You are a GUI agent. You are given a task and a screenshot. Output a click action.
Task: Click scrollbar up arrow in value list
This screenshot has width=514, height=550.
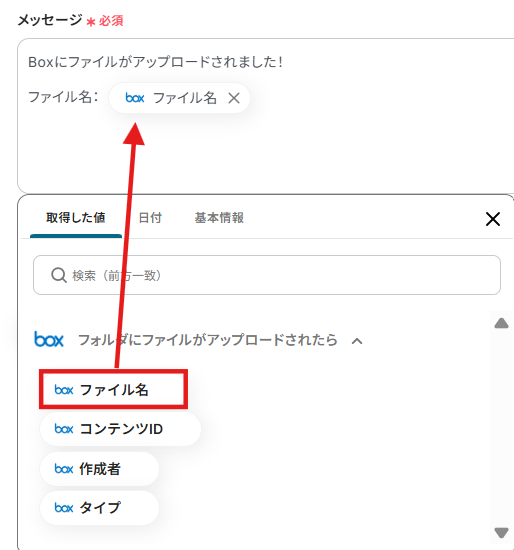(x=501, y=323)
